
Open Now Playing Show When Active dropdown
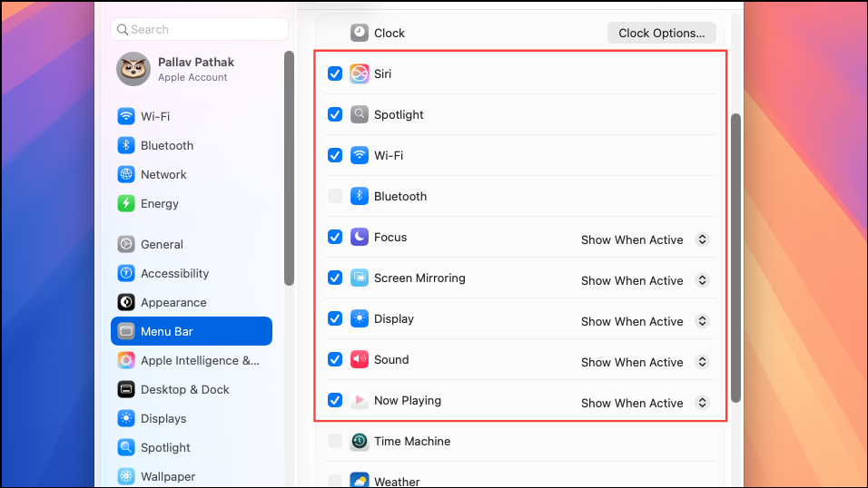click(645, 403)
